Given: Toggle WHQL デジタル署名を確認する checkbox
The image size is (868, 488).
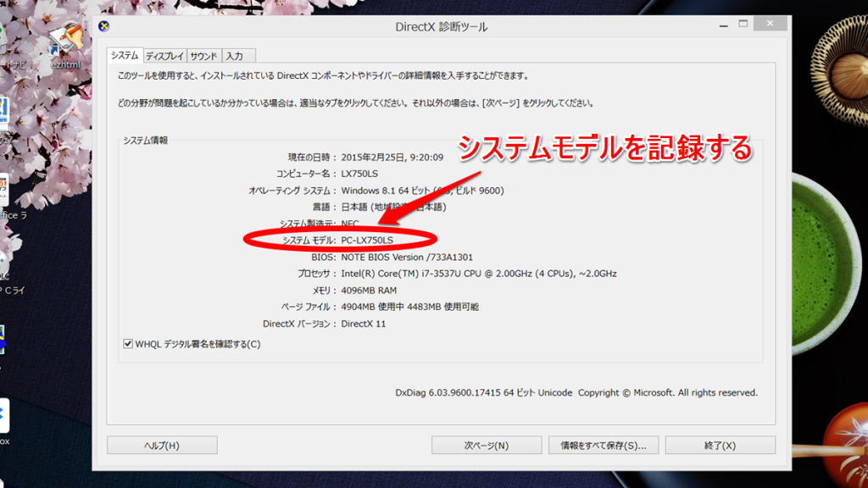Looking at the screenshot, I should coord(128,344).
